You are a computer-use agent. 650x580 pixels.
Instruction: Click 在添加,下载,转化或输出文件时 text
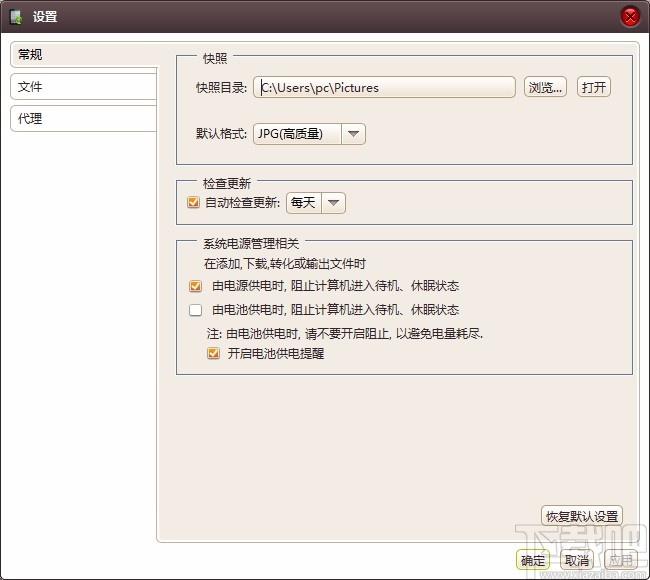coord(285,264)
